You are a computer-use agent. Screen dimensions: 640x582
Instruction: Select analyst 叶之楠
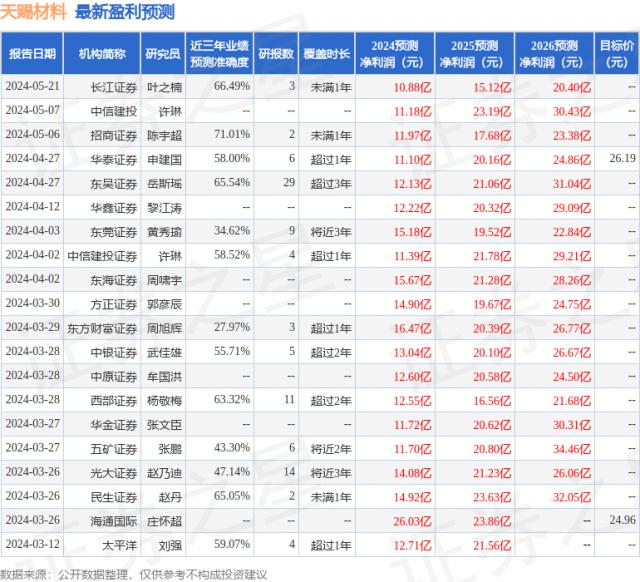[163, 86]
